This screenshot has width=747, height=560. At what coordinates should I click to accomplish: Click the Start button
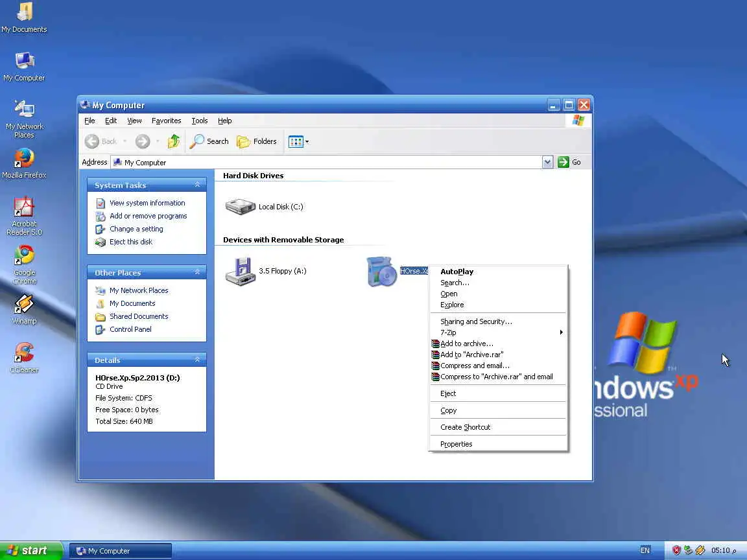point(30,550)
